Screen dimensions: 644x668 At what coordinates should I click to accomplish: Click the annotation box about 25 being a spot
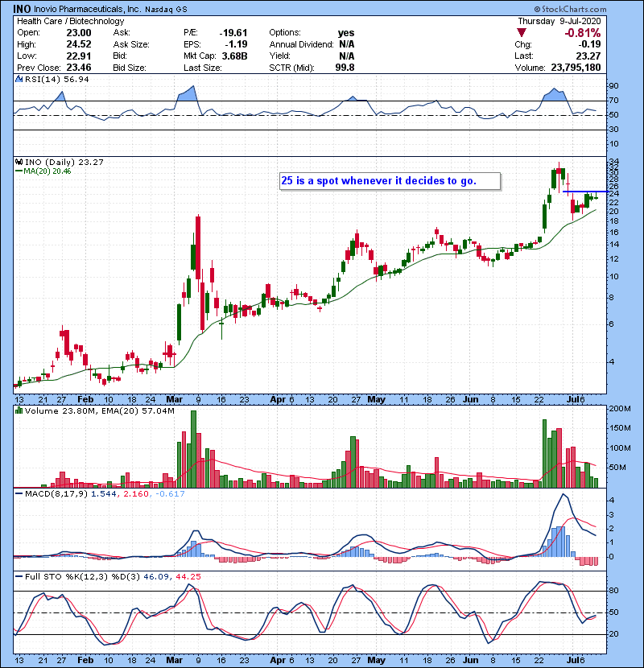(390, 180)
